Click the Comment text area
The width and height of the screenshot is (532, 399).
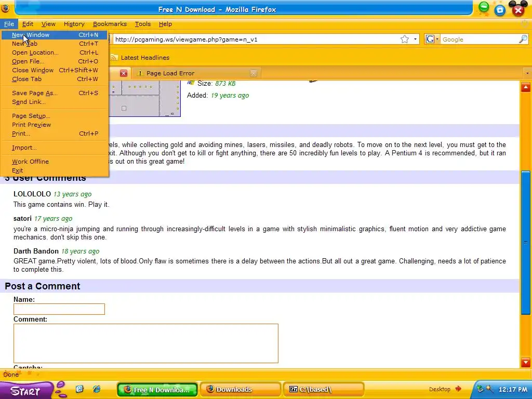click(x=146, y=343)
